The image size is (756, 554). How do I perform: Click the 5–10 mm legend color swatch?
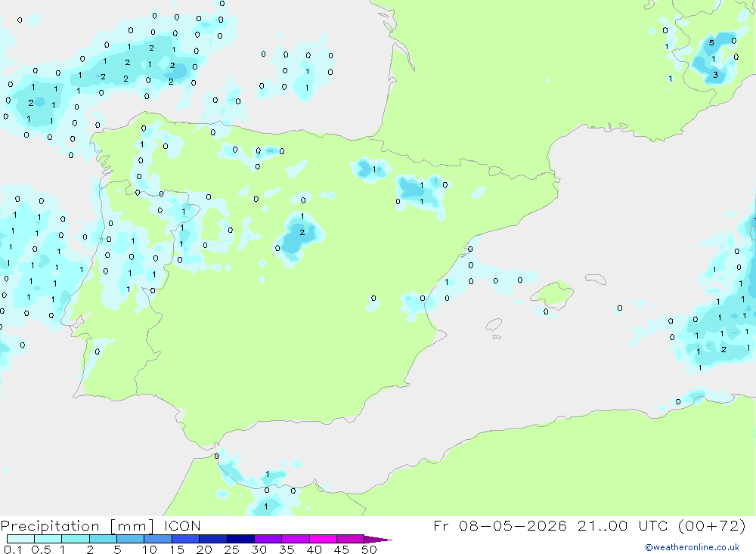[x=130, y=539]
